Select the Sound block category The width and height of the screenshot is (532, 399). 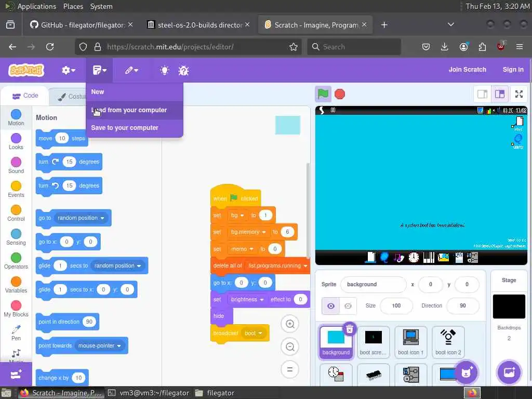click(16, 165)
